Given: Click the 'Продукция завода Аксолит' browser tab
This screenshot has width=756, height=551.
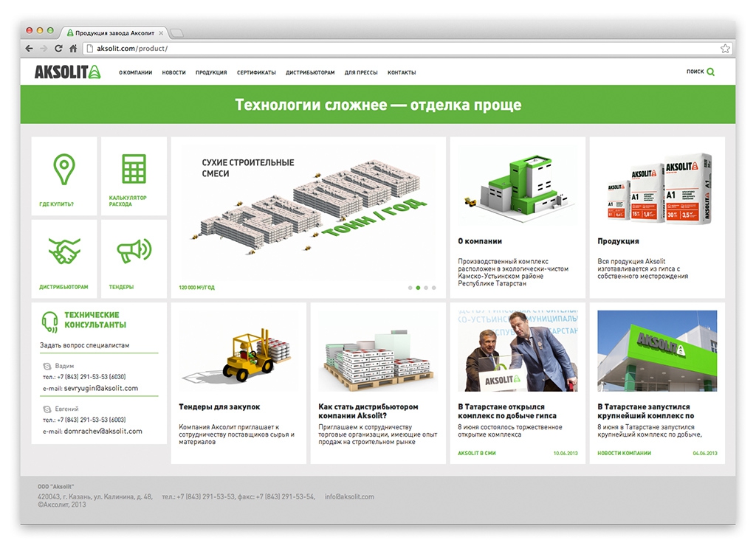Looking at the screenshot, I should coord(114,33).
